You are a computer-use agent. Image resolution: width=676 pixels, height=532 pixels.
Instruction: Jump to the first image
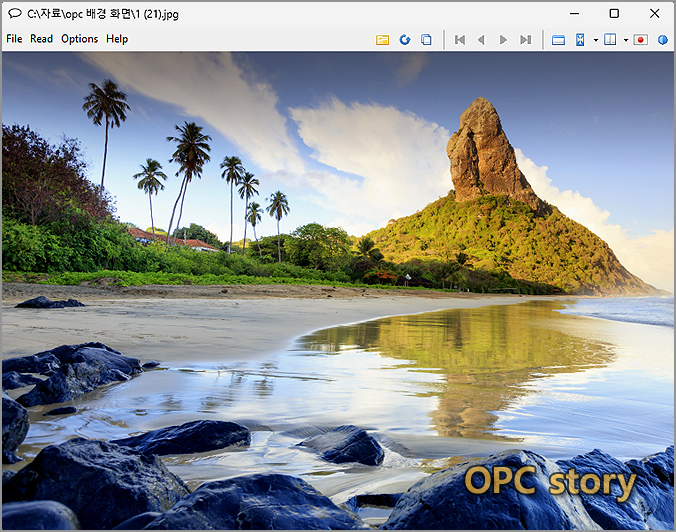460,40
